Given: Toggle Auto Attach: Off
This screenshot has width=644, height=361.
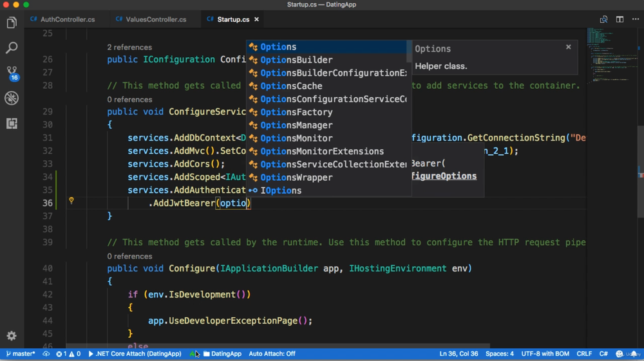Looking at the screenshot, I should pyautogui.click(x=272, y=354).
